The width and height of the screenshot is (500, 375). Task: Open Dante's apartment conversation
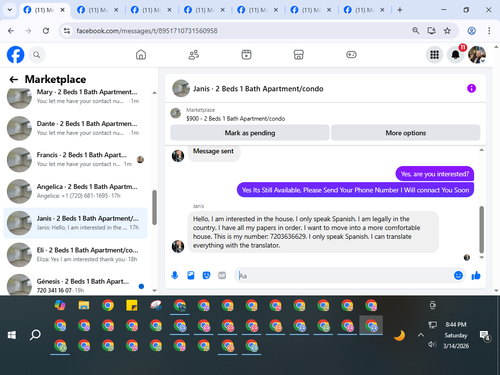click(x=75, y=128)
